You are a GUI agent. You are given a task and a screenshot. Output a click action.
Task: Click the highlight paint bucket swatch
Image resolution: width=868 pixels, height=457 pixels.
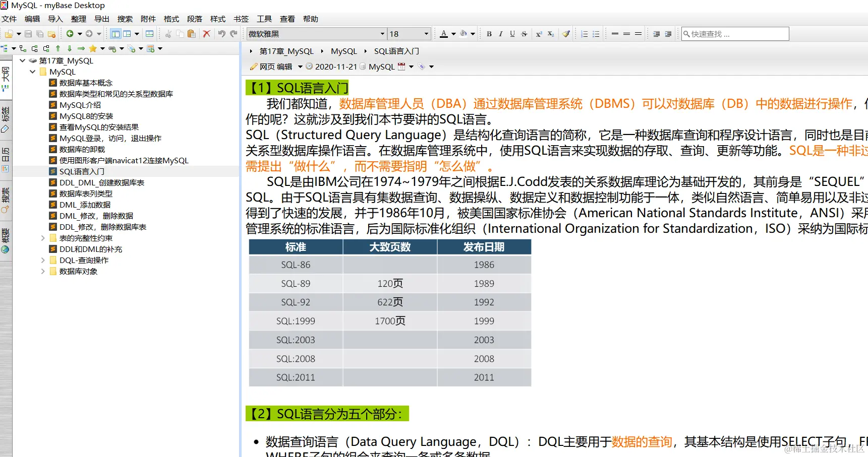coord(464,34)
